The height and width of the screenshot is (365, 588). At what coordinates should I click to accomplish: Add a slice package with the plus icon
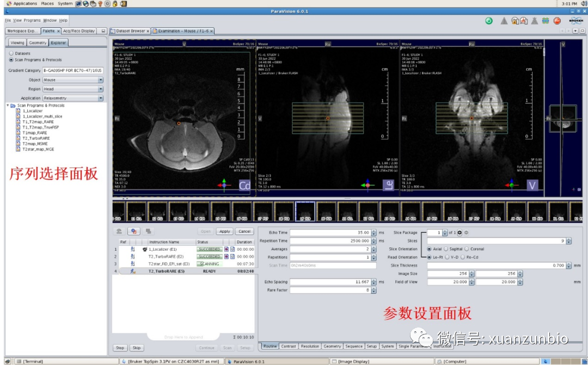tap(460, 233)
